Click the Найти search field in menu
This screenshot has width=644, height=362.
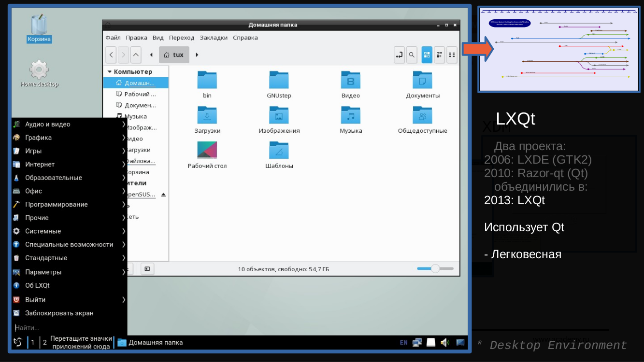tap(69, 328)
